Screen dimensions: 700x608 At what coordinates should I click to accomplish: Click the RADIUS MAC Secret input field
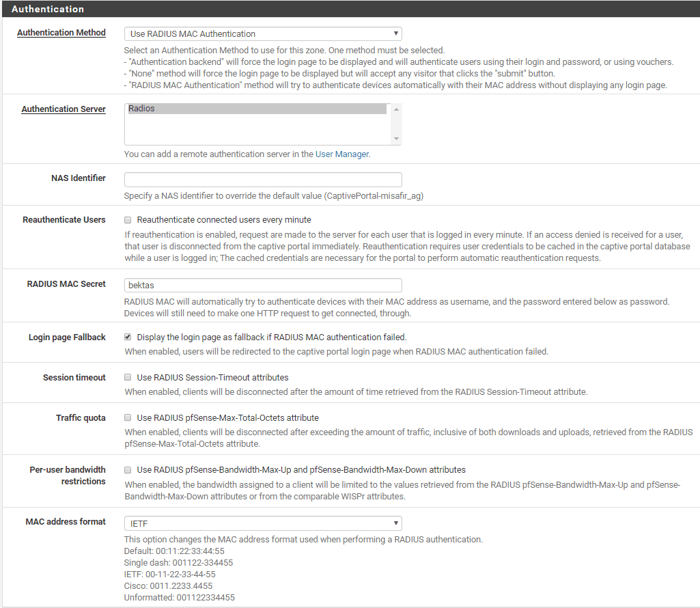(x=263, y=285)
